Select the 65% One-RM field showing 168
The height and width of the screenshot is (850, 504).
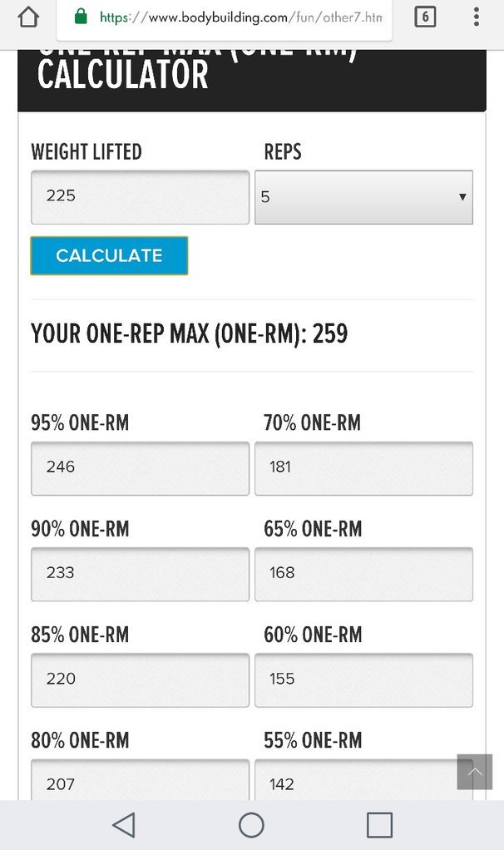363,574
